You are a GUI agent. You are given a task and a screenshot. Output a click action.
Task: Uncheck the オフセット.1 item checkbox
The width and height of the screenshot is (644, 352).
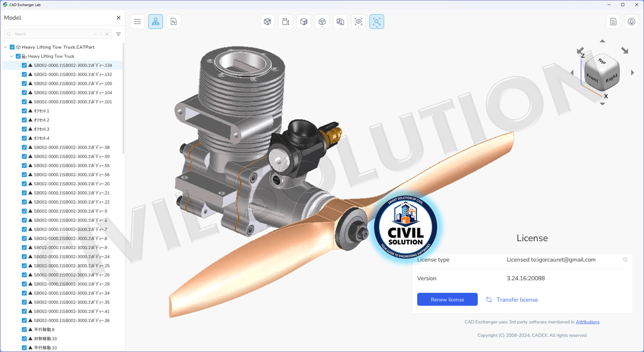pos(24,111)
